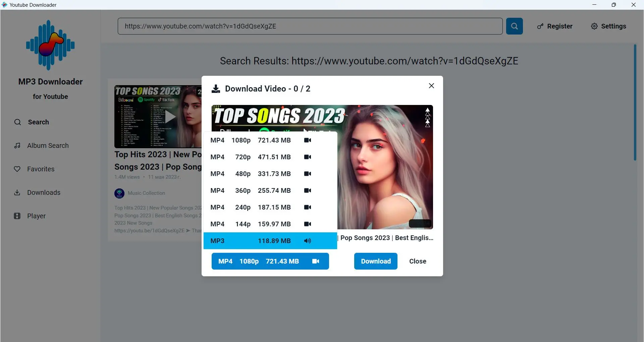This screenshot has height=342, width=644.
Task: Click the video camera icon for 1080p row
Action: pyautogui.click(x=308, y=140)
